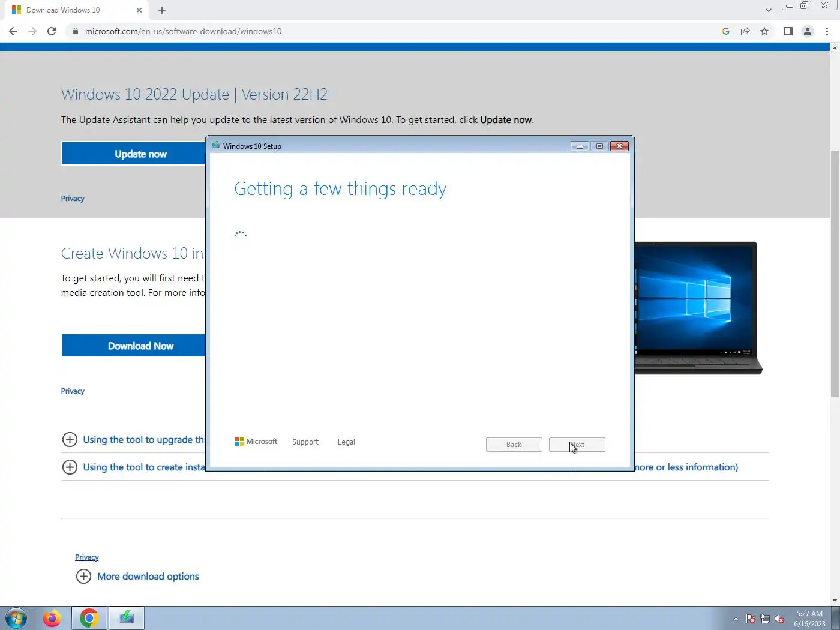This screenshot has width=840, height=630.
Task: Show hidden tray icons arrow
Action: click(736, 619)
